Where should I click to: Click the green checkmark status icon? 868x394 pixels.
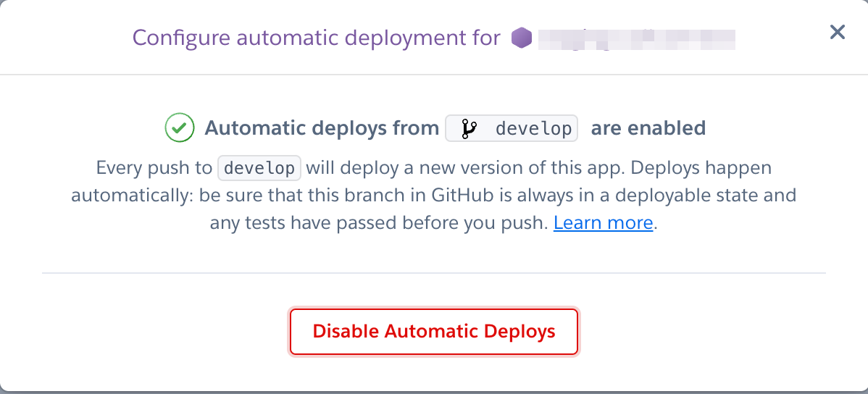180,127
